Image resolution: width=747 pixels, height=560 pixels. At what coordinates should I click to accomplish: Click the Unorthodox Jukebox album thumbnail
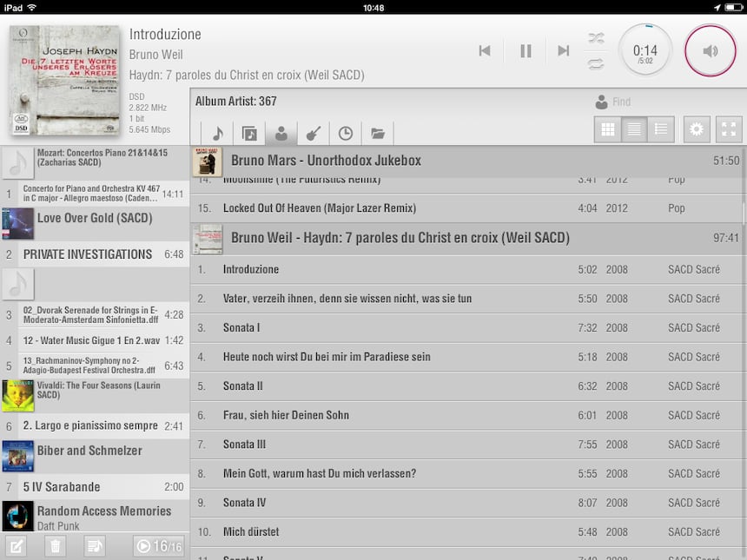pos(208,161)
